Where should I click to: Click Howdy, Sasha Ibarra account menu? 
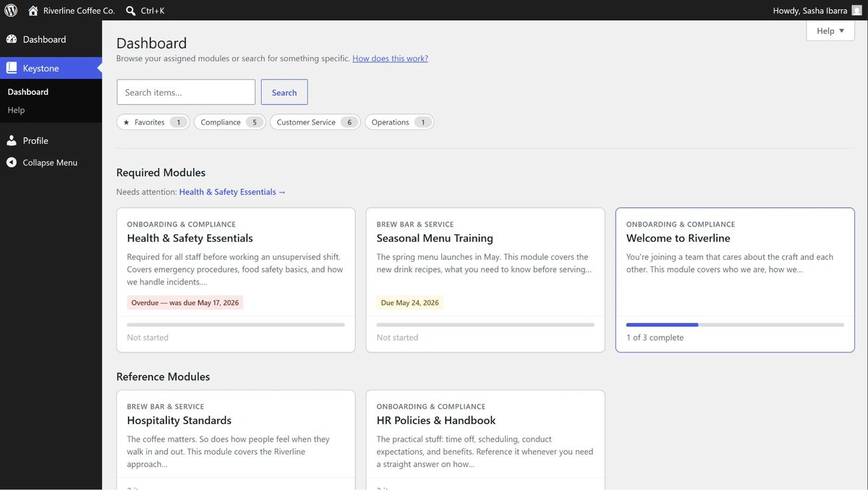817,11
